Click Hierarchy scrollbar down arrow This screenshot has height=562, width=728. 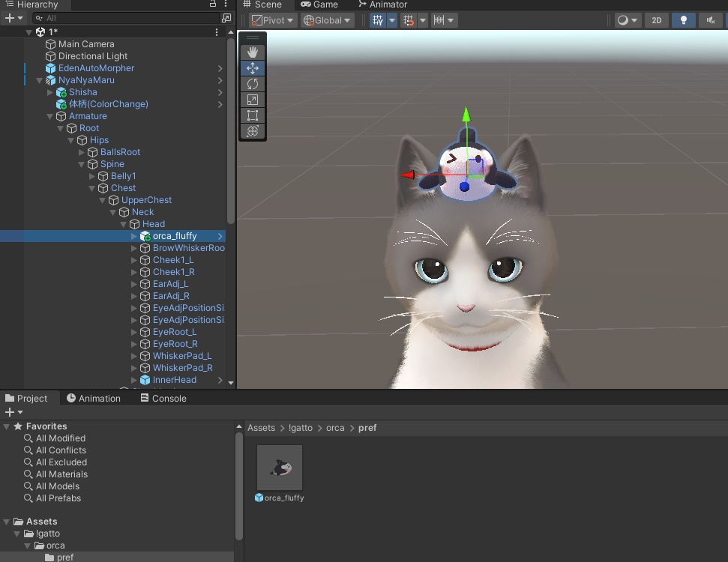pyautogui.click(x=231, y=384)
